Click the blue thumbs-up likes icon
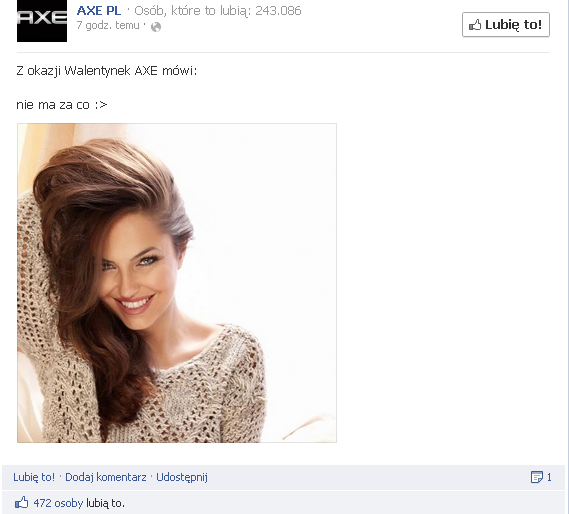569x514 pixels. [22, 503]
